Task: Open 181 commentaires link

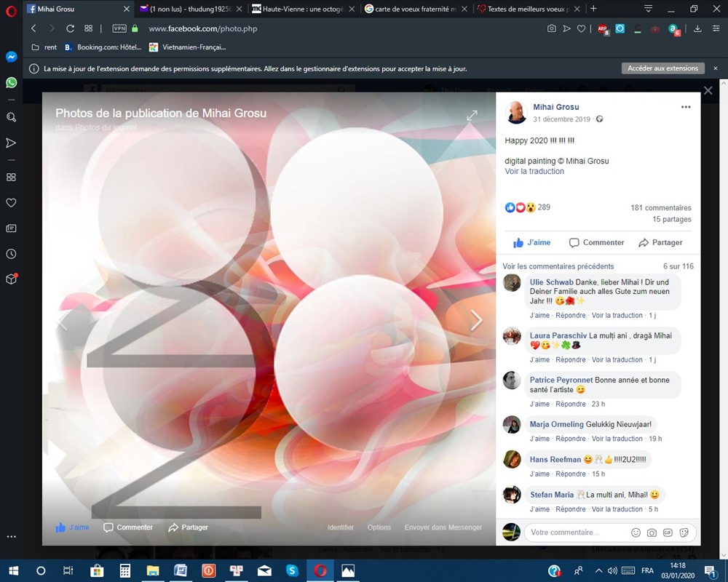Action: 661,207
